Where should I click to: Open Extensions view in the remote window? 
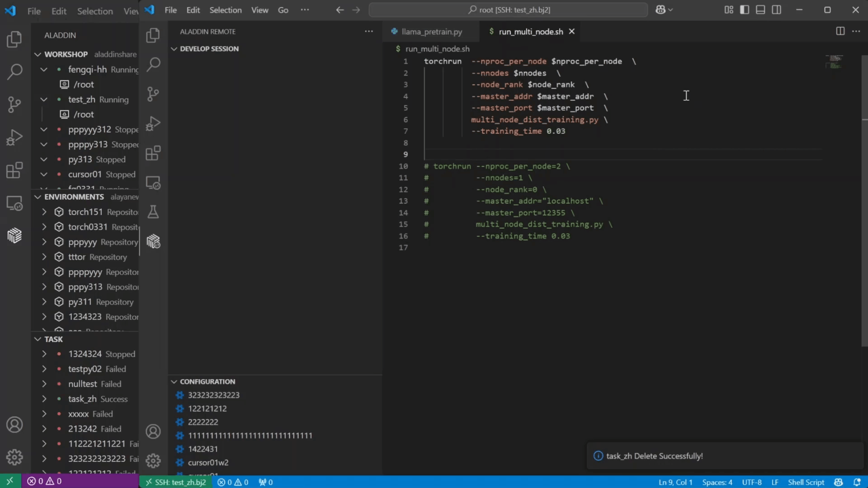(x=153, y=153)
